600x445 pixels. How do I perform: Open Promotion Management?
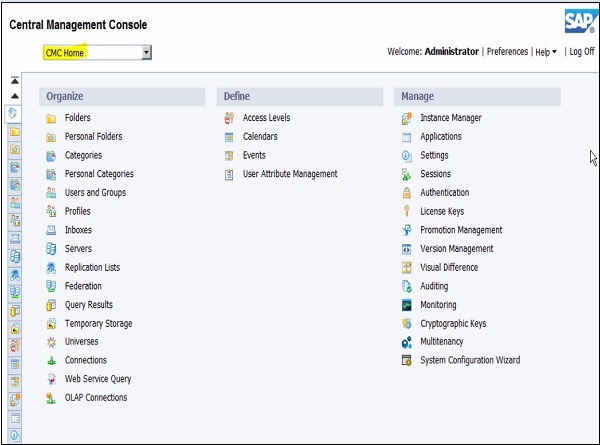pos(461,230)
